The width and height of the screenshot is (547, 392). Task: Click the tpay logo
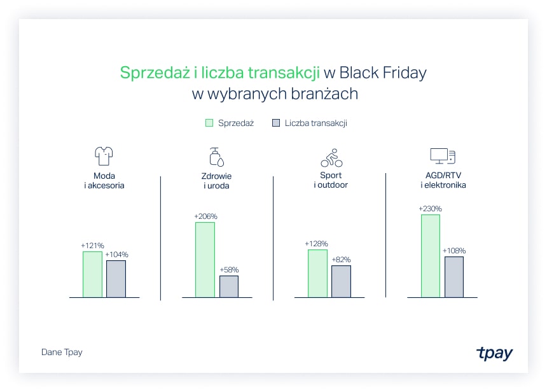(x=494, y=353)
